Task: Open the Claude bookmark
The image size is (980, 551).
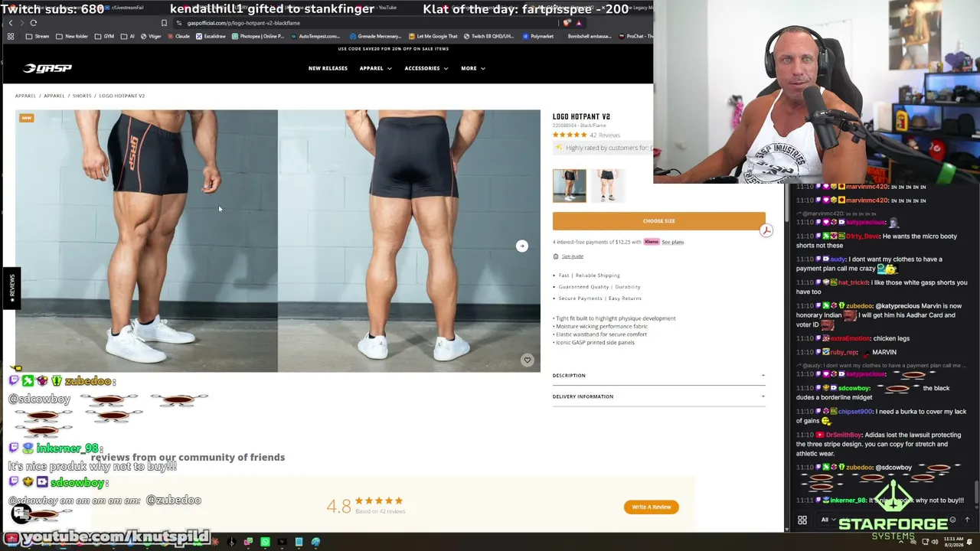Action: pyautogui.click(x=178, y=36)
